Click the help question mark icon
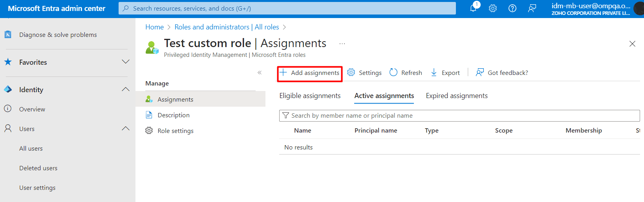 point(512,8)
